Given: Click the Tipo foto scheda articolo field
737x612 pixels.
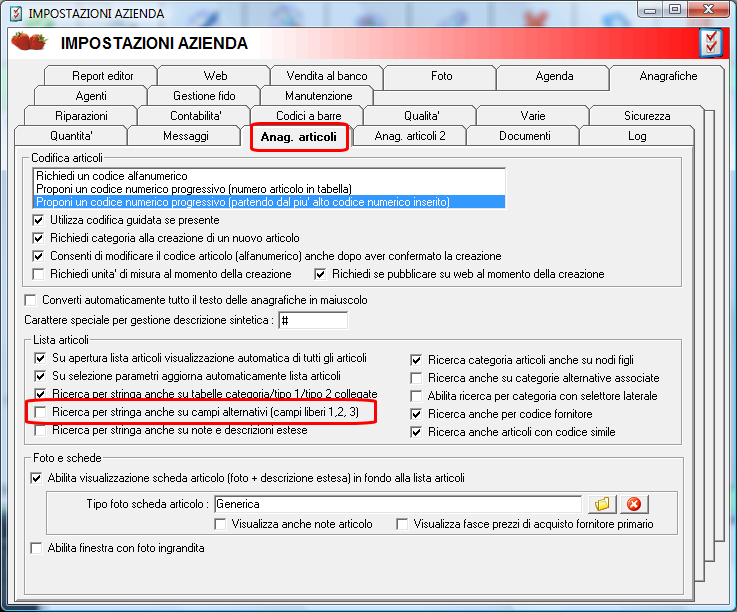Looking at the screenshot, I should coord(398,504).
